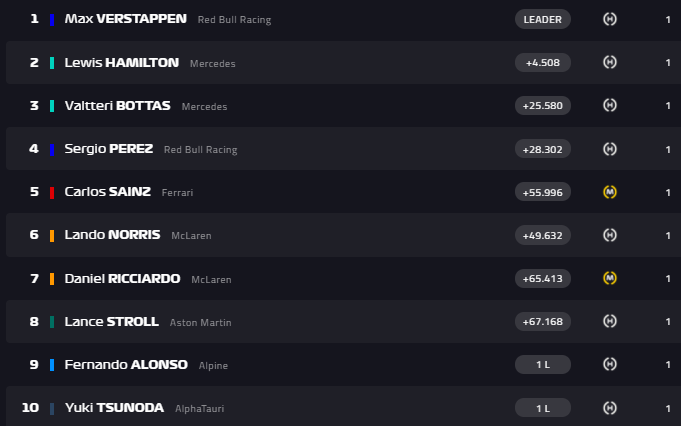Open Carlos SAINZ driver name
The image size is (681, 426).
(107, 192)
